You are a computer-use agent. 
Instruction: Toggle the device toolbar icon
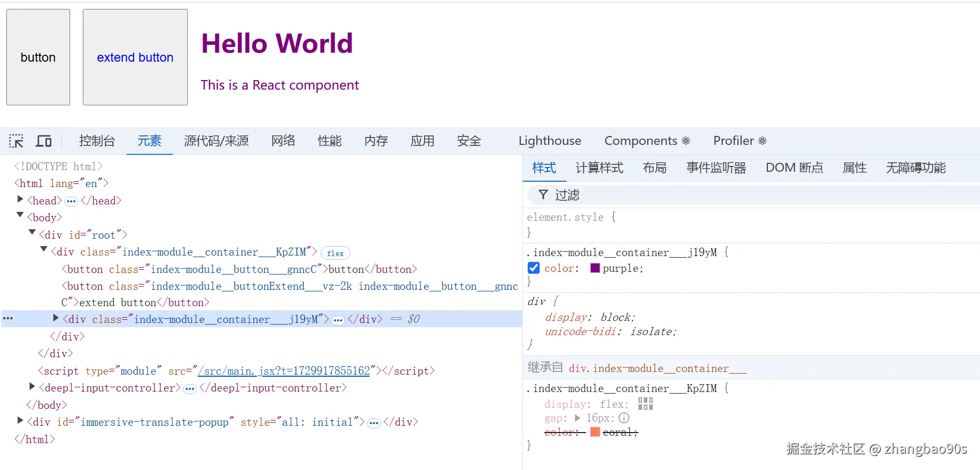tap(44, 141)
